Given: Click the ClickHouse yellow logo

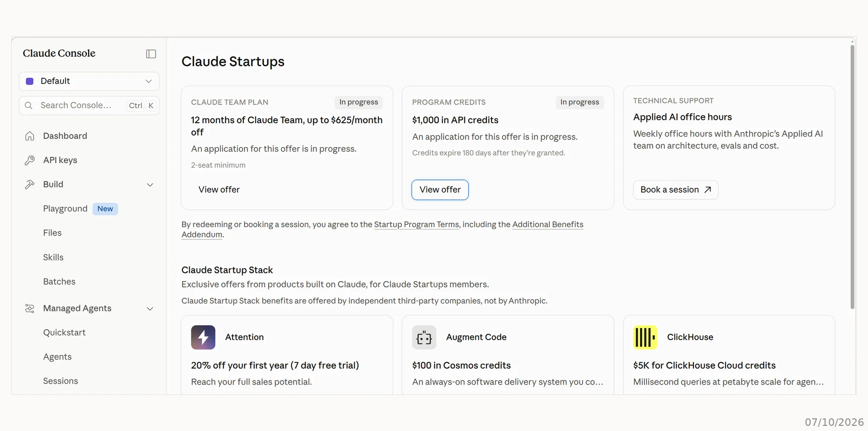Looking at the screenshot, I should [645, 337].
